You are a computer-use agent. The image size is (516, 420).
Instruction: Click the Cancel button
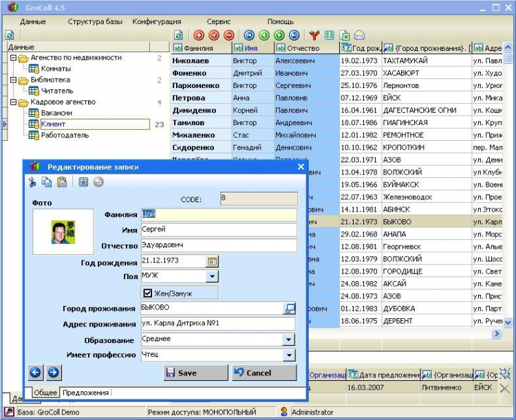pos(264,373)
